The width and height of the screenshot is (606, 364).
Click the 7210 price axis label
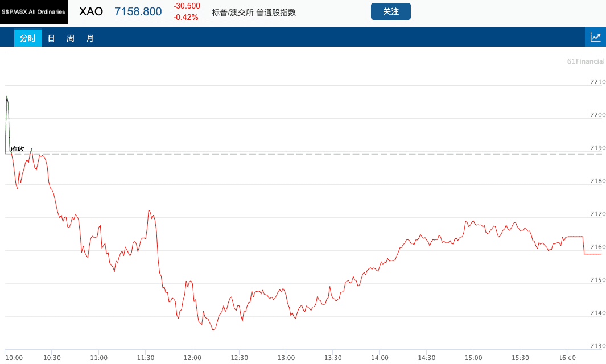[598, 82]
